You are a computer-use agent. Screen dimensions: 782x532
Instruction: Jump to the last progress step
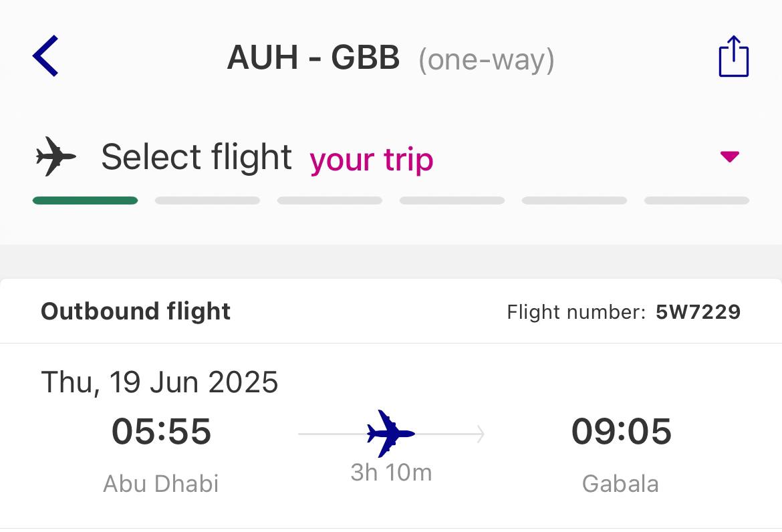click(696, 201)
